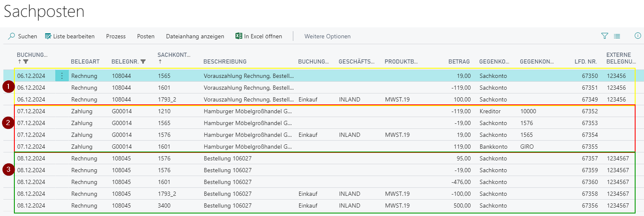Click the Liste bearbeiten grid icon

coord(48,36)
